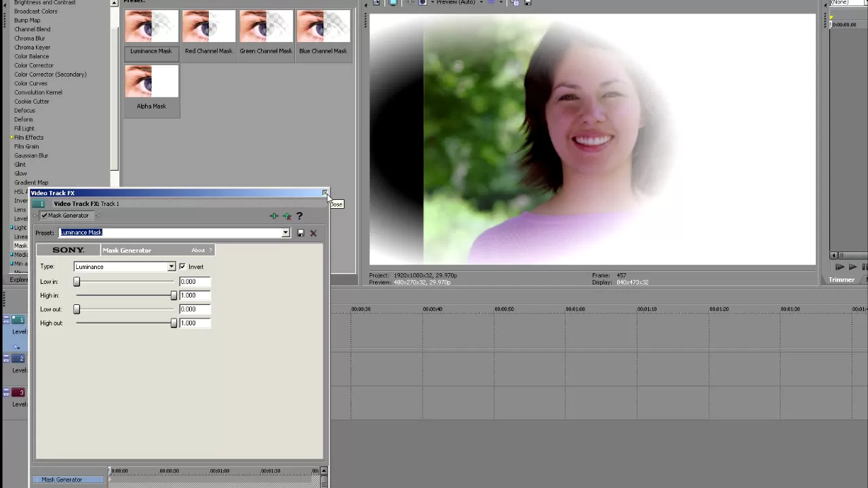Open the Preview (Auto) quality dropdown
The width and height of the screenshot is (868, 488).
(x=481, y=3)
